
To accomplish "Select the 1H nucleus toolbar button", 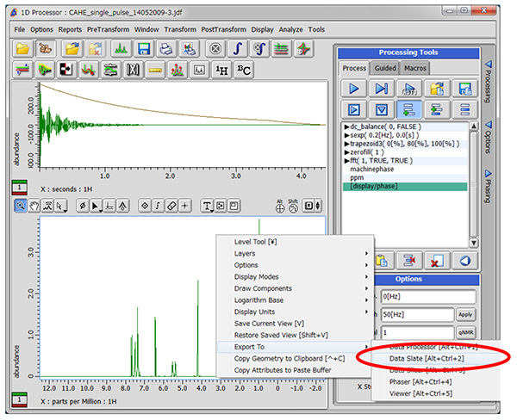I will [x=221, y=70].
